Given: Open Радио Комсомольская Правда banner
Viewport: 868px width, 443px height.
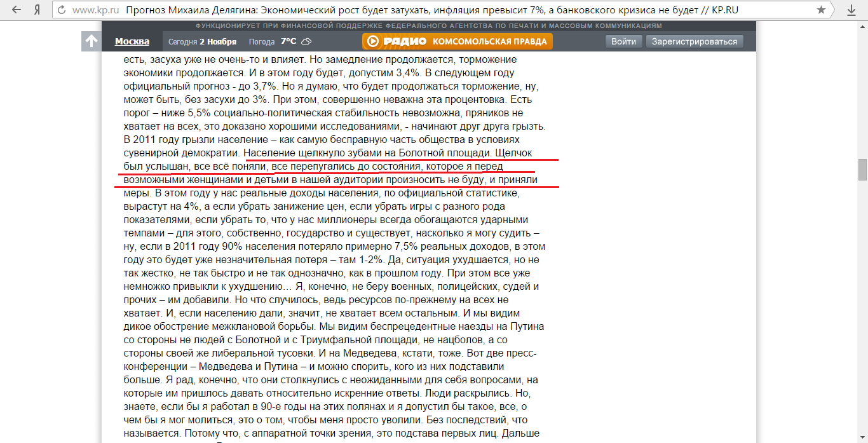Looking at the screenshot, I should [458, 41].
